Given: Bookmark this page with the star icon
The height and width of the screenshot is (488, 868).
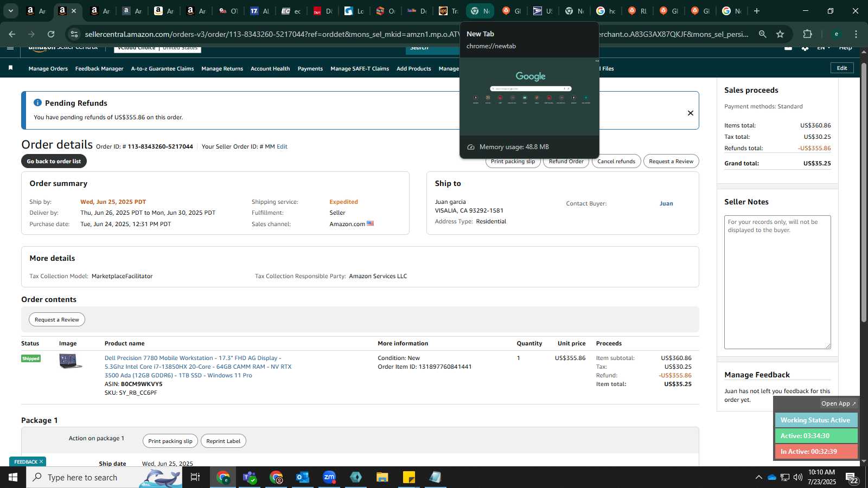Looking at the screenshot, I should pyautogui.click(x=780, y=34).
